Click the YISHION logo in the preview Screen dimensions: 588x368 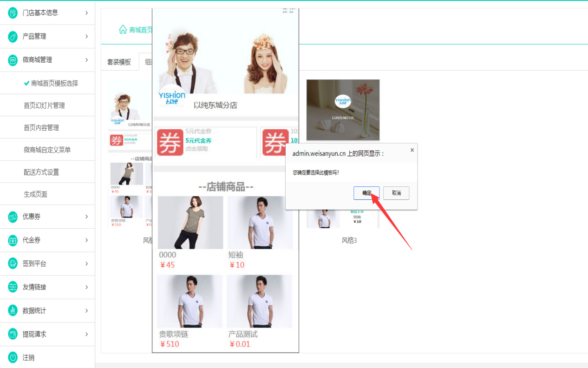point(172,97)
